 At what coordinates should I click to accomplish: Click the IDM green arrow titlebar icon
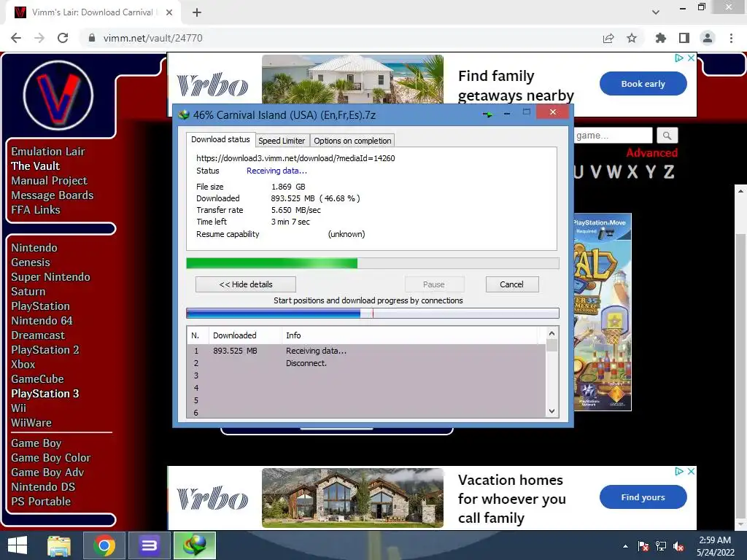click(x=487, y=114)
